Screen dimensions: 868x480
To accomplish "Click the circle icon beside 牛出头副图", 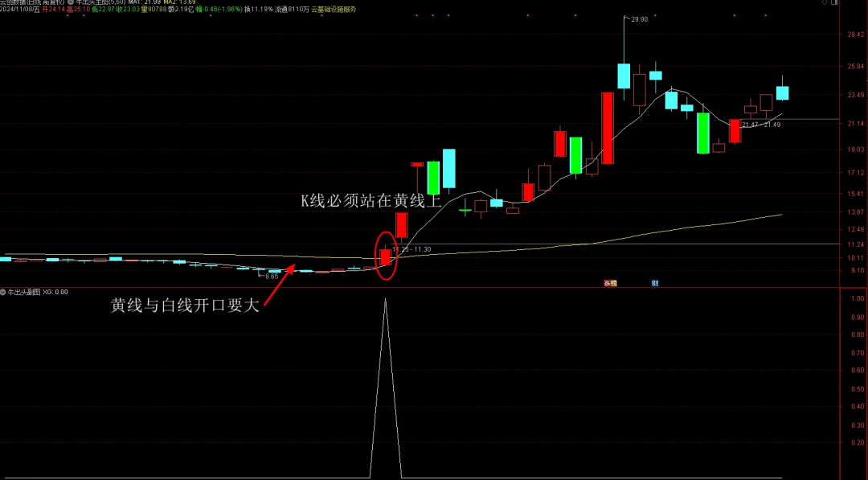I will click(x=3, y=292).
